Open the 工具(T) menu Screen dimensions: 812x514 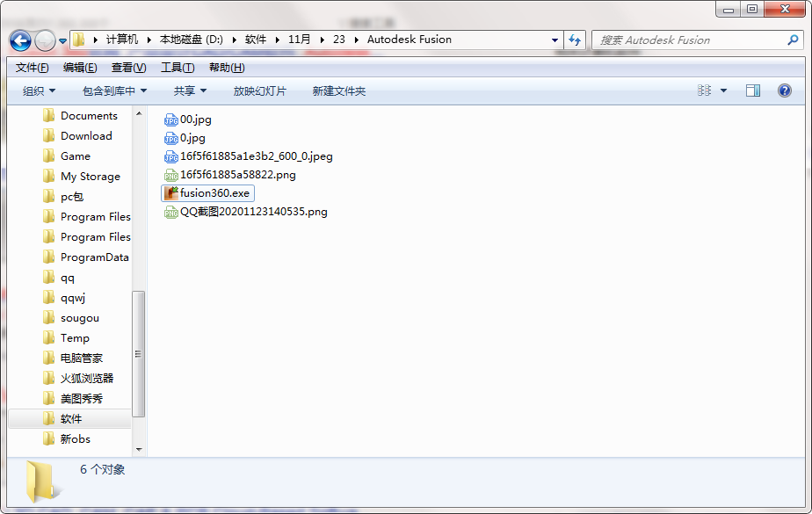tap(178, 68)
